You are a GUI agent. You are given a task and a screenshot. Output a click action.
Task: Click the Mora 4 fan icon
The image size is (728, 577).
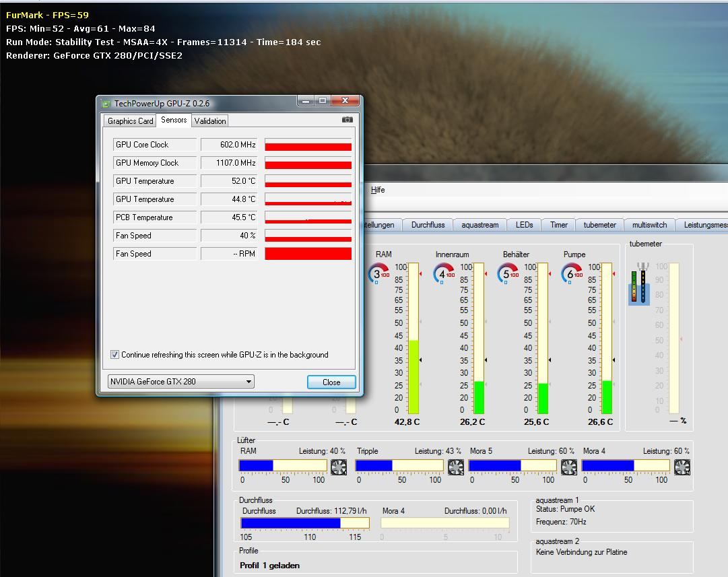click(682, 467)
